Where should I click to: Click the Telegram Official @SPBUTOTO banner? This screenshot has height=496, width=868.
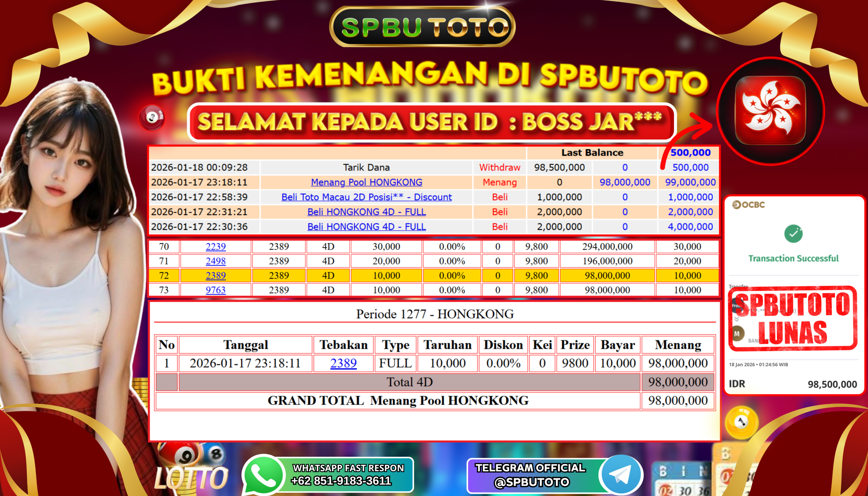[x=531, y=476]
